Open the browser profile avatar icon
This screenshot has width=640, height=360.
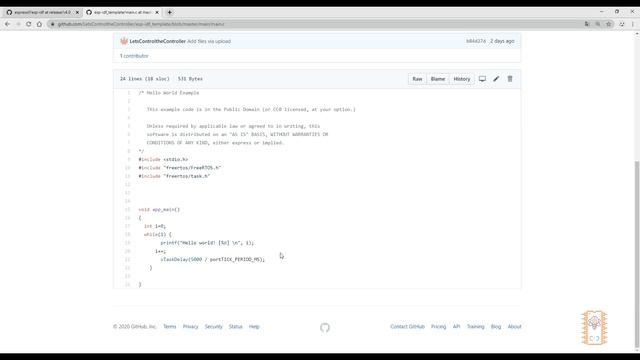point(622,24)
